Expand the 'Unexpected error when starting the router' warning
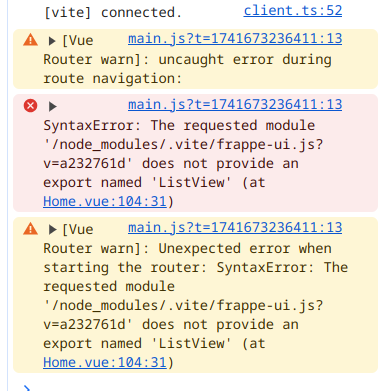This screenshot has height=391, width=382. coord(52,229)
